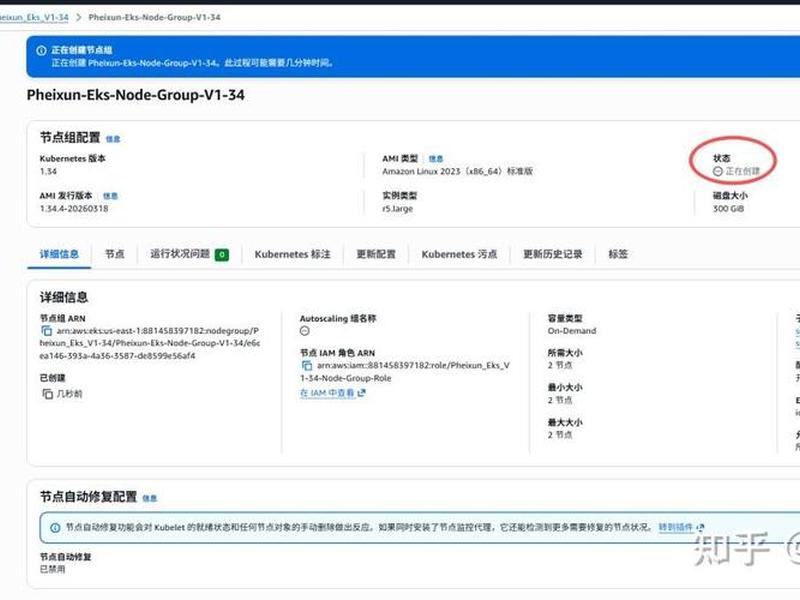800x600 pixels.
Task: Click the 信息 link beside AMI 类型
Action: (x=436, y=159)
